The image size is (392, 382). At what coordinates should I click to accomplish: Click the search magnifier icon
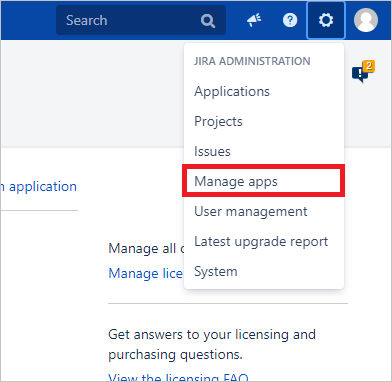(208, 21)
